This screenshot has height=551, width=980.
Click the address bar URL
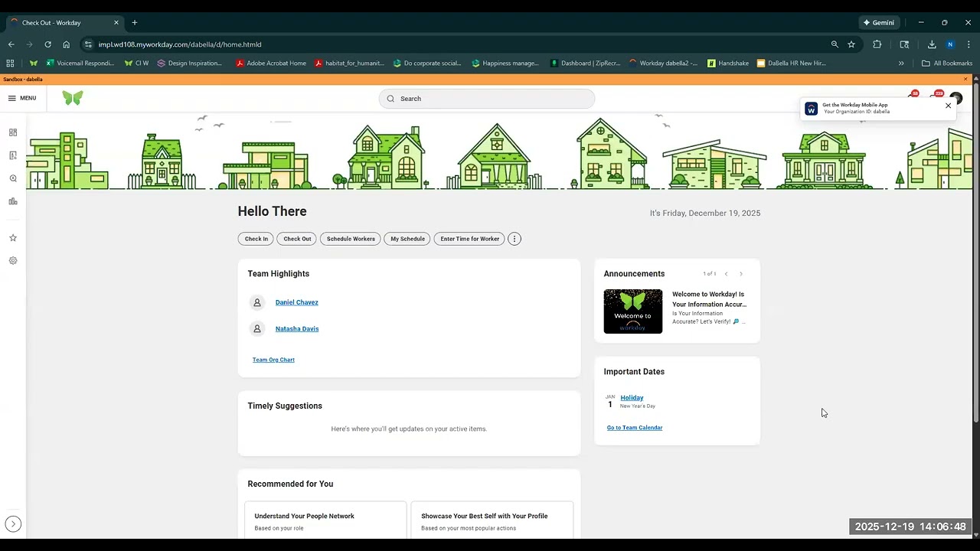(180, 44)
